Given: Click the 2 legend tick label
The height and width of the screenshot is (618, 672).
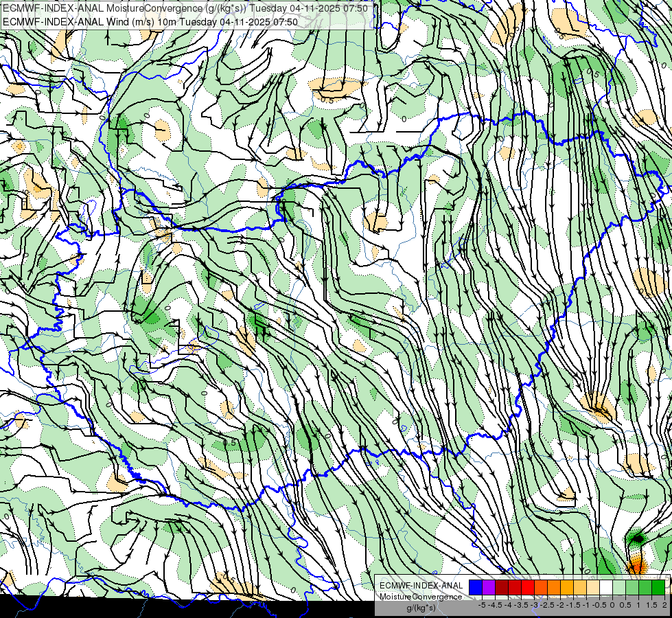Looking at the screenshot, I should [664, 605].
